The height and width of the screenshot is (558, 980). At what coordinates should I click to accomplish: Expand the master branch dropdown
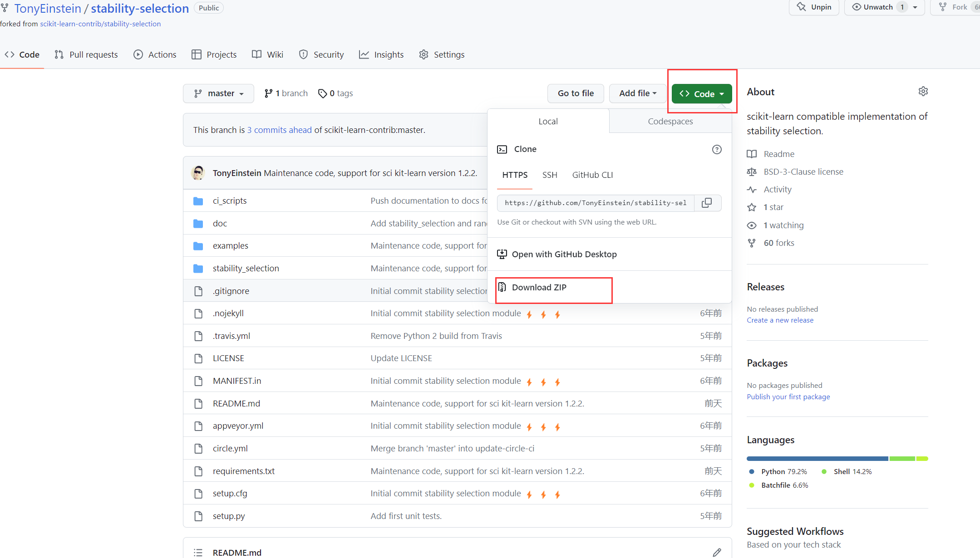tap(218, 93)
